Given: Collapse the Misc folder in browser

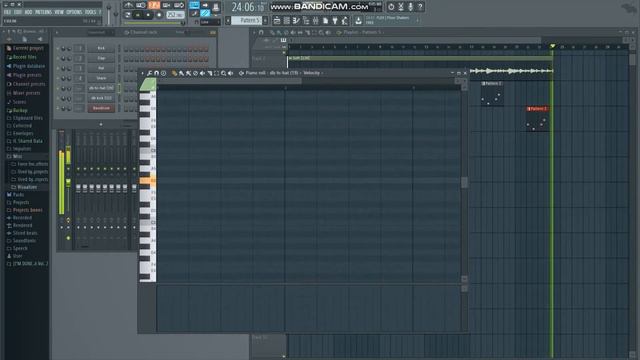Looking at the screenshot, I should 17,156.
